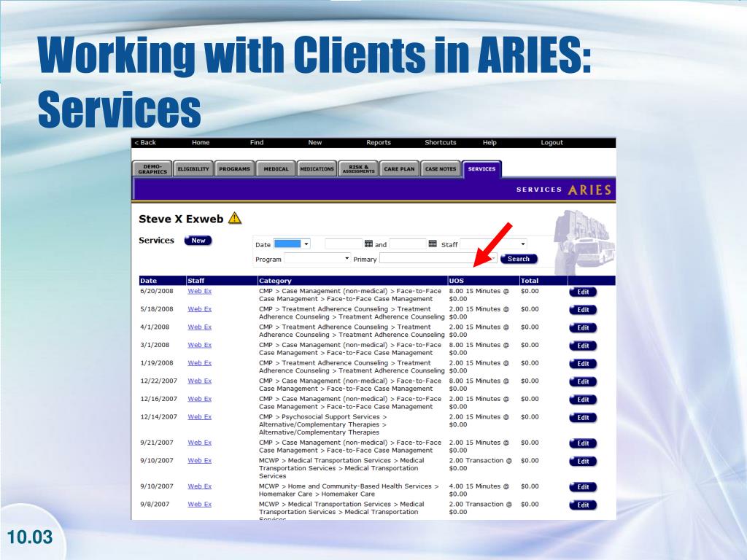
Task: Open Web Ex staff link for 12/16/2007
Action: click(200, 399)
